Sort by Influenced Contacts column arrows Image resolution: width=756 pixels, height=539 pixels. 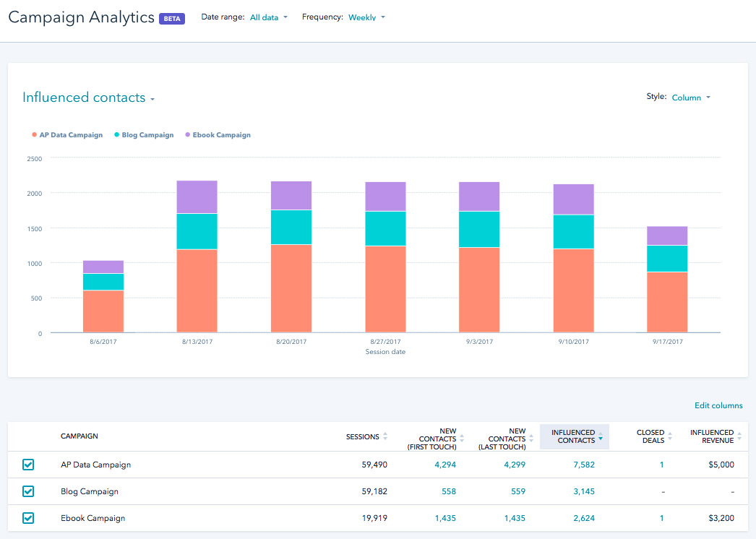click(x=601, y=436)
